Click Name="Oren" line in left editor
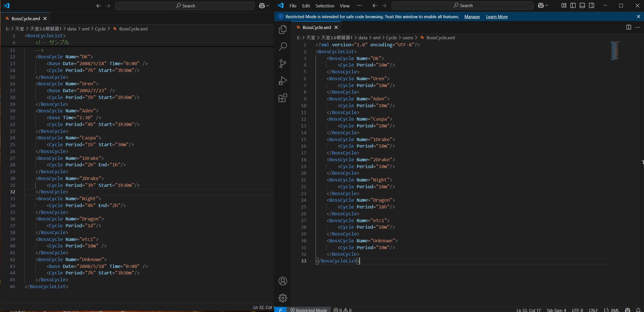This screenshot has width=644, height=312. pyautogui.click(x=67, y=84)
